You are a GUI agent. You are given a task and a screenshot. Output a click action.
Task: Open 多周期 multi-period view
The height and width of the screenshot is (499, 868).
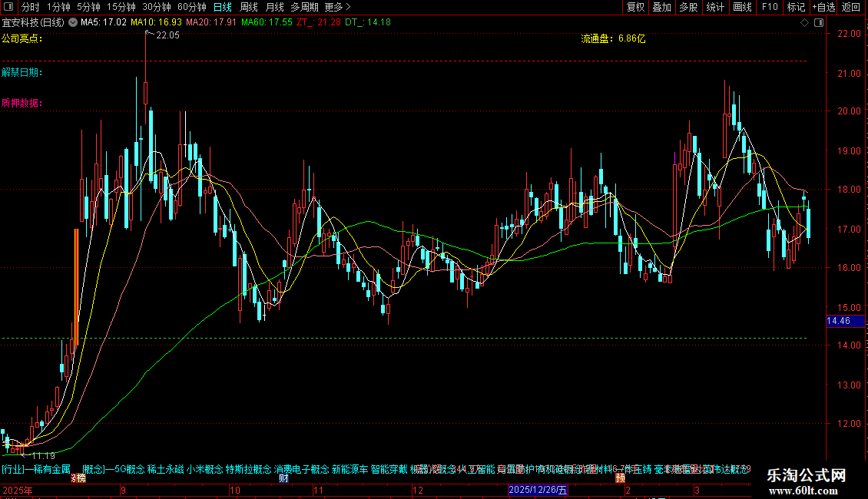[x=304, y=7]
